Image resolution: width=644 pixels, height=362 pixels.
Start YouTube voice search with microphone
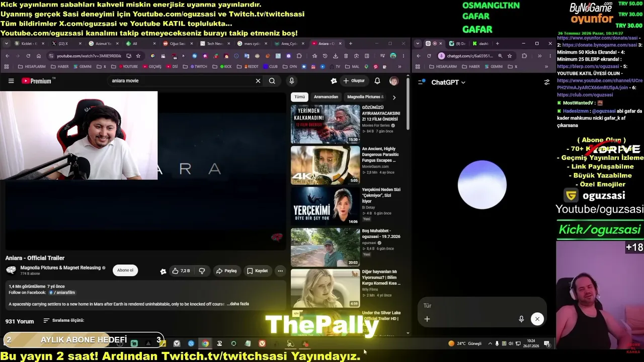pyautogui.click(x=291, y=81)
